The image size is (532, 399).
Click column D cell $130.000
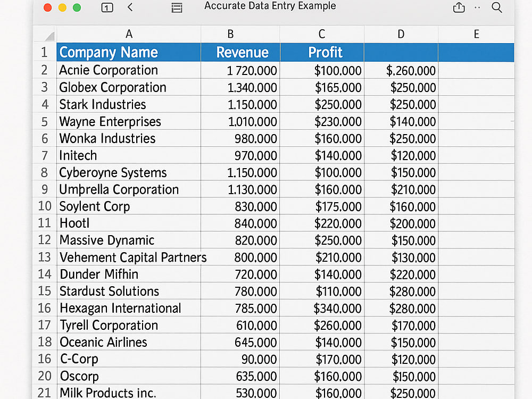(401, 257)
